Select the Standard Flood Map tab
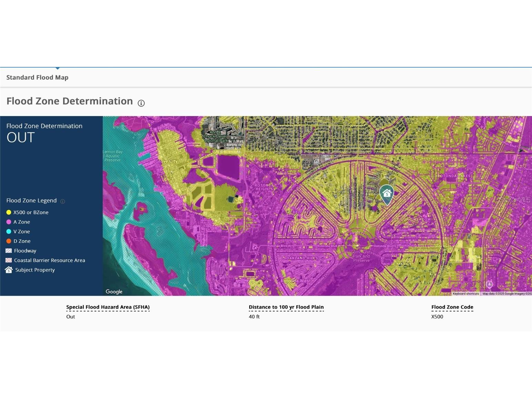532x399 pixels. tap(37, 78)
